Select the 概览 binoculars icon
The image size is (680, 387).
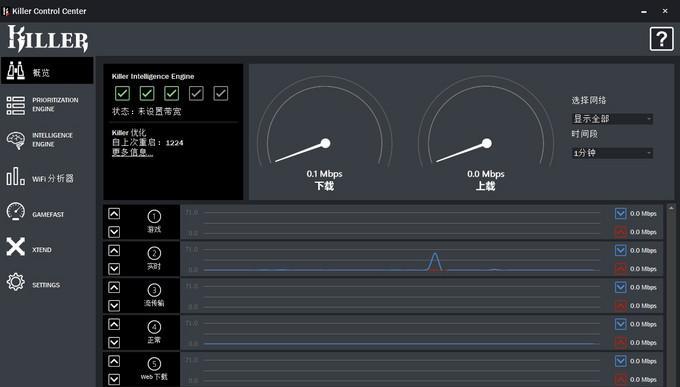16,70
